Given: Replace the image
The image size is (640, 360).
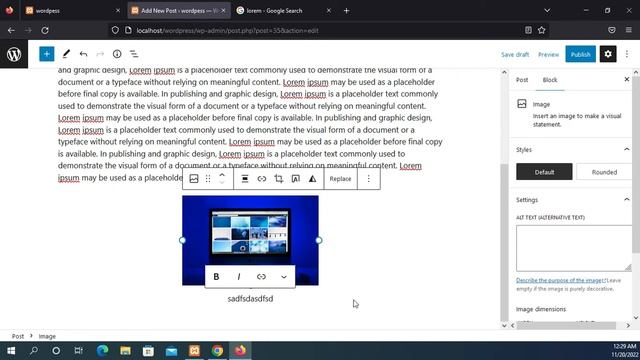Looking at the screenshot, I should (340, 179).
